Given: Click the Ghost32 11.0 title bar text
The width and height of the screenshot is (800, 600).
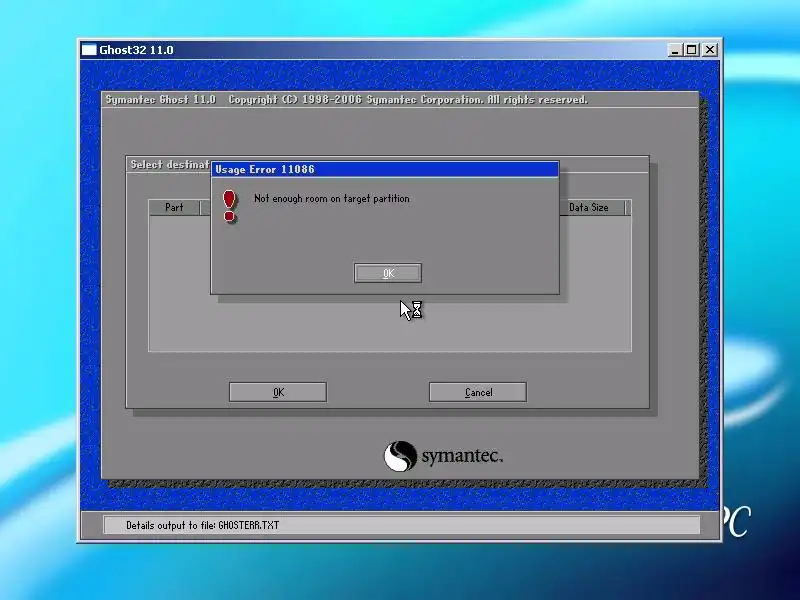Looking at the screenshot, I should (136, 50).
